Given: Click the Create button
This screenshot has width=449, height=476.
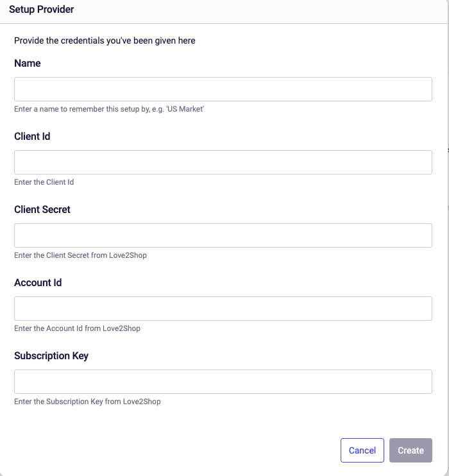Looking at the screenshot, I should click(411, 450).
